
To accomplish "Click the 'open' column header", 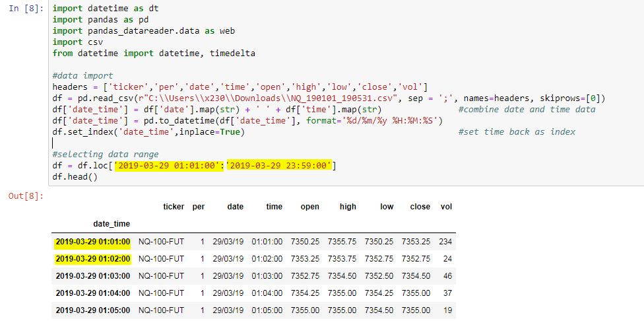I will pos(309,207).
